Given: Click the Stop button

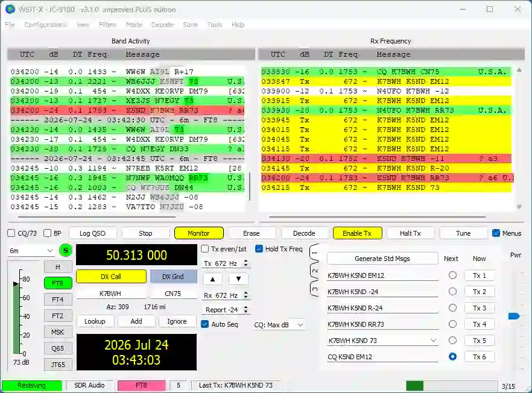Looking at the screenshot, I should coord(145,233).
